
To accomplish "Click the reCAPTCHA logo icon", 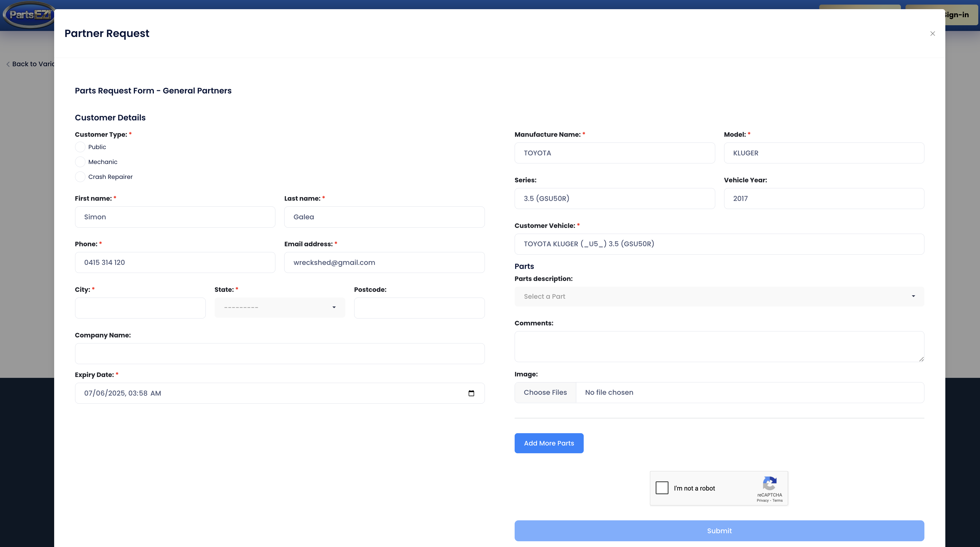I will pos(769,483).
